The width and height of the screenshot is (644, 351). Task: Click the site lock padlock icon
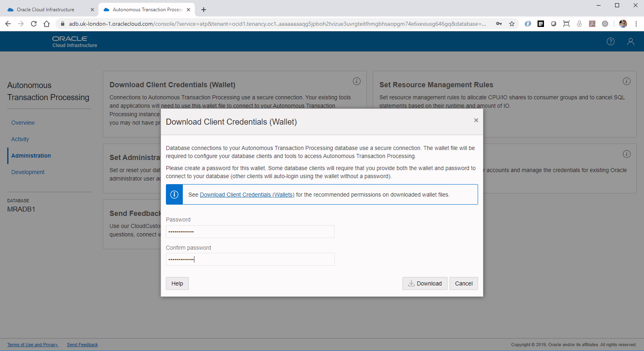pyautogui.click(x=63, y=24)
